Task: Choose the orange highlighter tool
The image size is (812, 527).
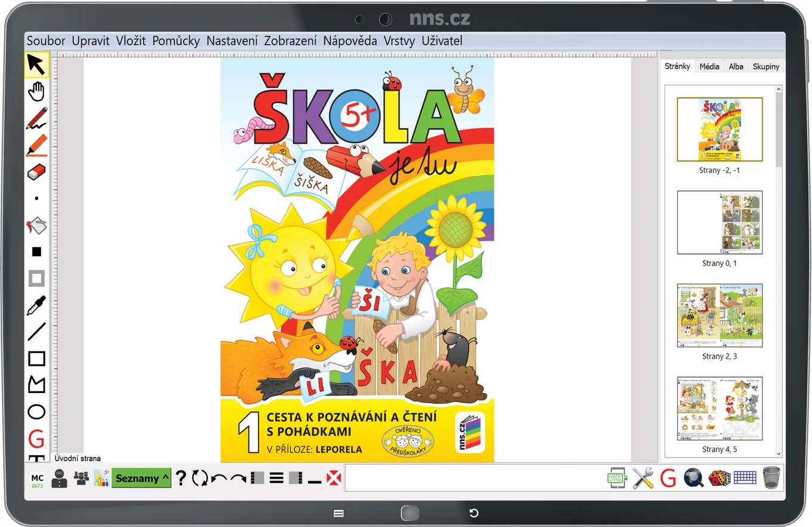Action: click(x=36, y=145)
